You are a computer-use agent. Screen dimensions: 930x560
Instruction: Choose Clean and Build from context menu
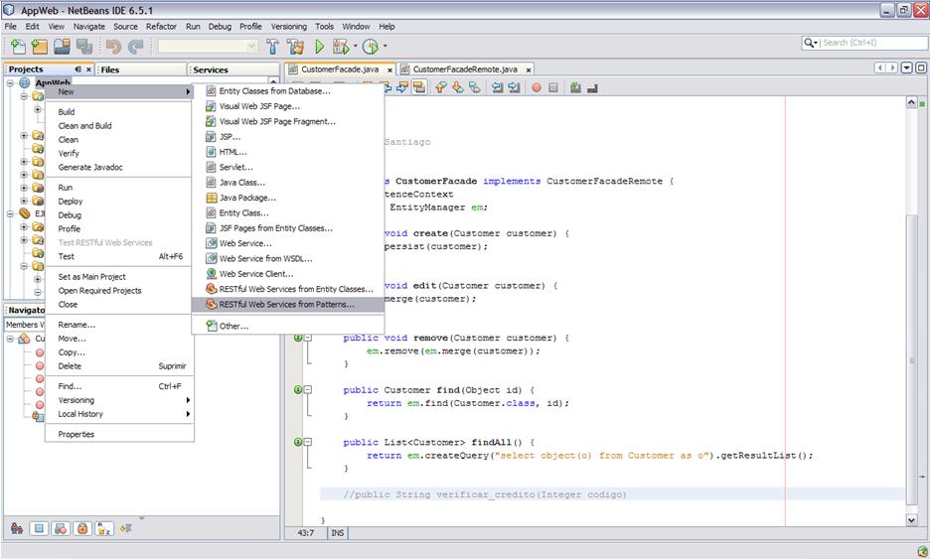(84, 126)
